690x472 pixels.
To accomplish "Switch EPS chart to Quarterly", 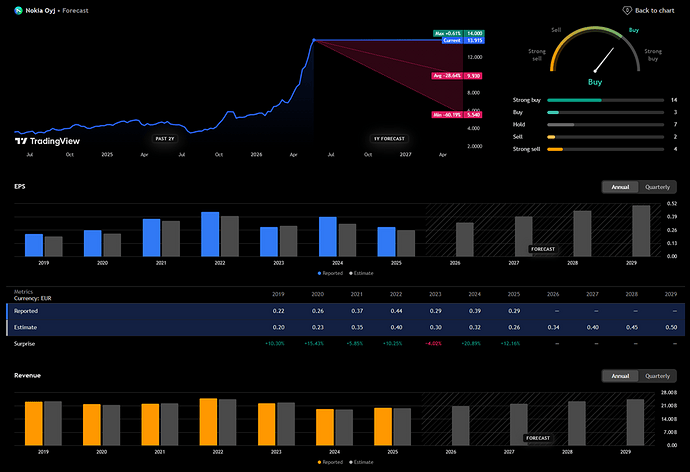I will (657, 187).
